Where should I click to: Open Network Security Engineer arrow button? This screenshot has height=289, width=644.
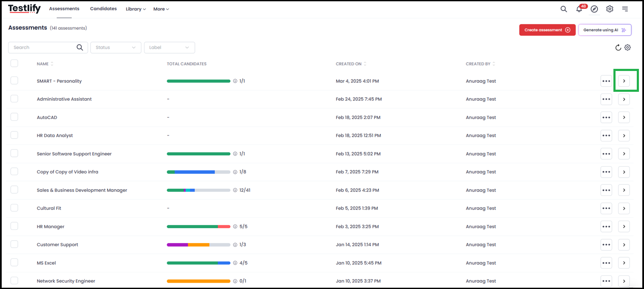coord(624,281)
